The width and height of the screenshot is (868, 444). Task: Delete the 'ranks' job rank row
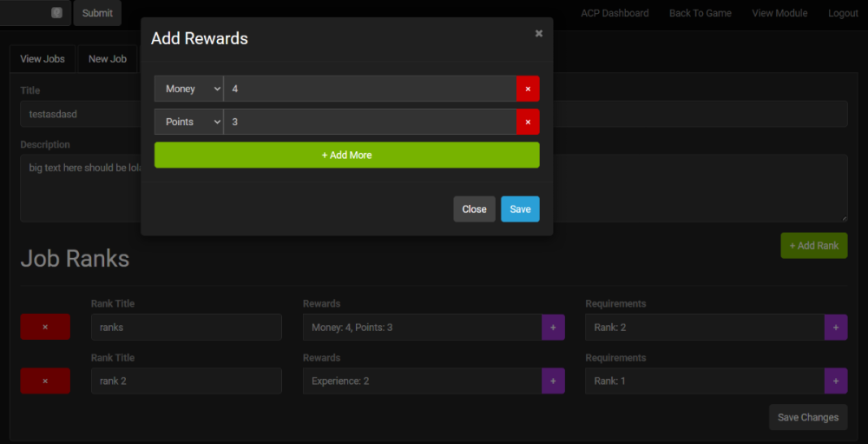45,327
